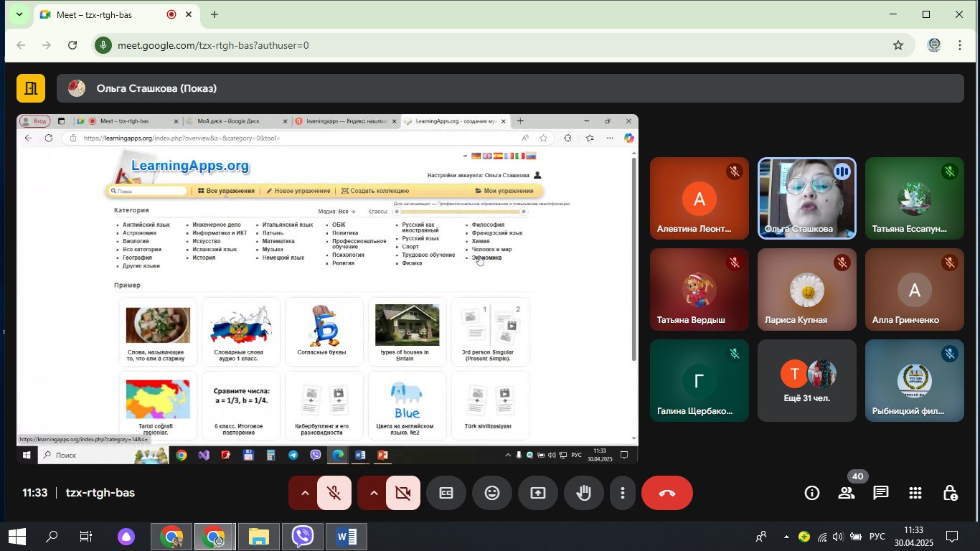Select Рыбницкий фил... participant tile
The image size is (980, 551).
pos(915,380)
